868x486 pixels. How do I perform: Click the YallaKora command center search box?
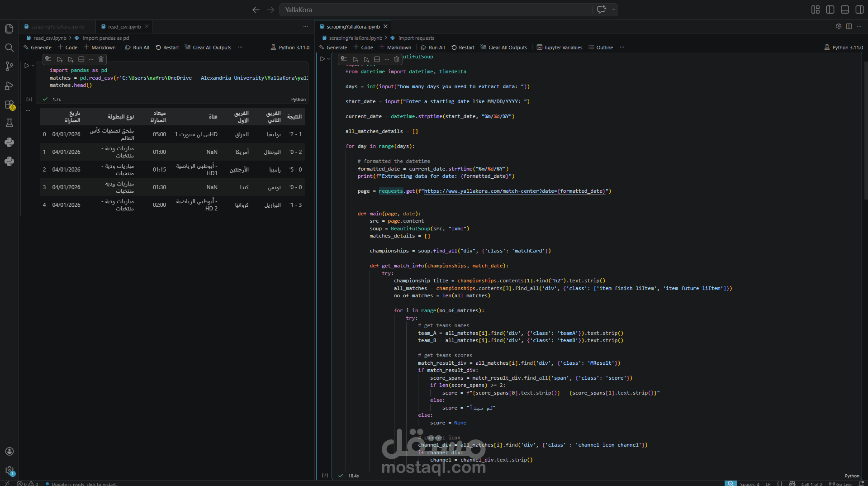tap(436, 10)
